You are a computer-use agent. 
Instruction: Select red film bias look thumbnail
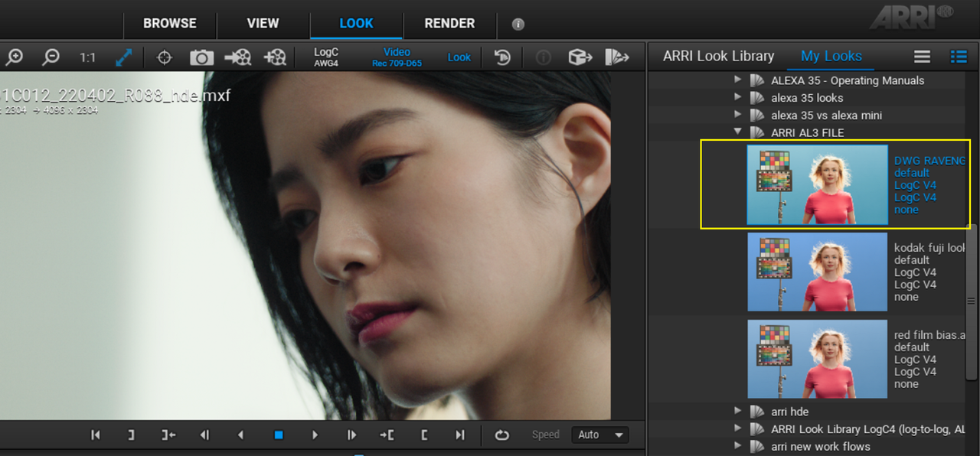point(818,359)
